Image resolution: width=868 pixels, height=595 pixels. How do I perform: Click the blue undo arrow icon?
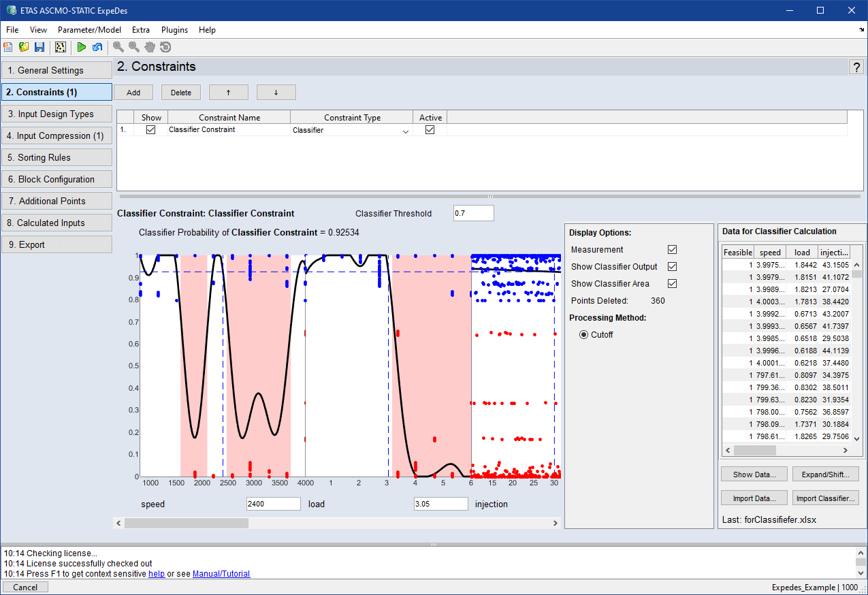(x=97, y=47)
